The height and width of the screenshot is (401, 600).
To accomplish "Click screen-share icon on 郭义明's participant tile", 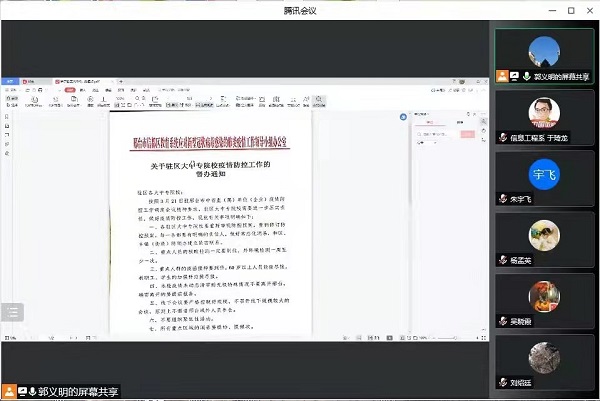I will pos(515,77).
